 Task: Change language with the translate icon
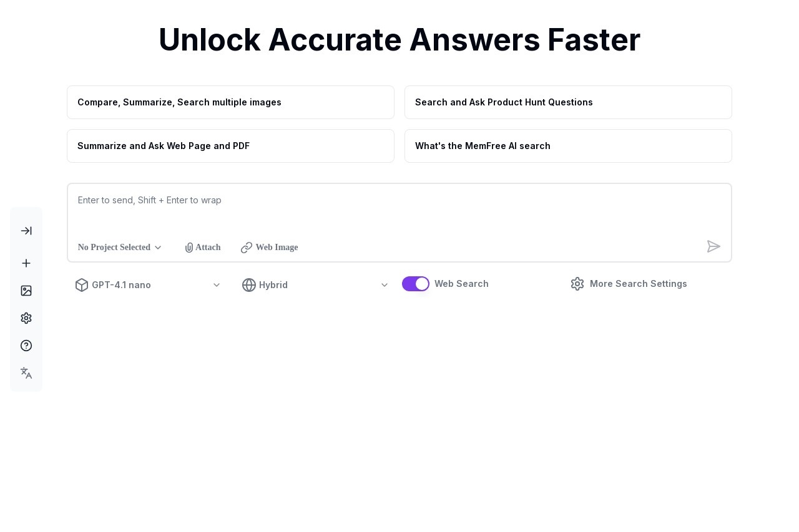pos(26,373)
